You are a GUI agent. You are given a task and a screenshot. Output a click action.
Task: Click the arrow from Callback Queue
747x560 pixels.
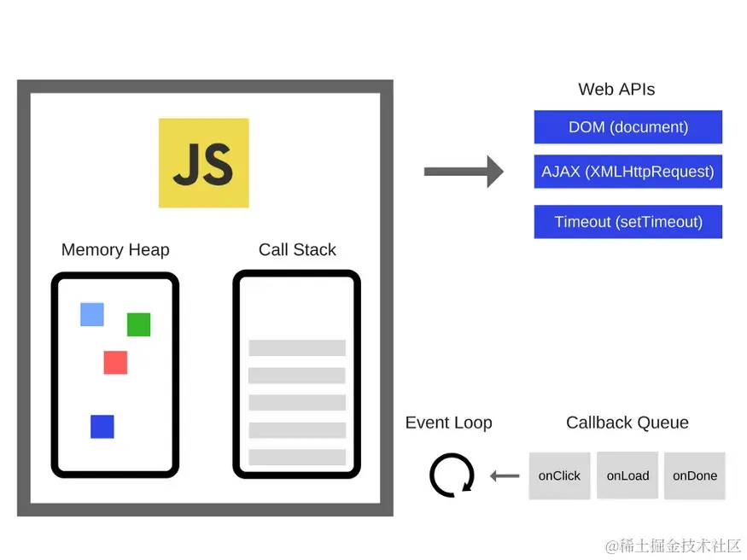point(505,475)
